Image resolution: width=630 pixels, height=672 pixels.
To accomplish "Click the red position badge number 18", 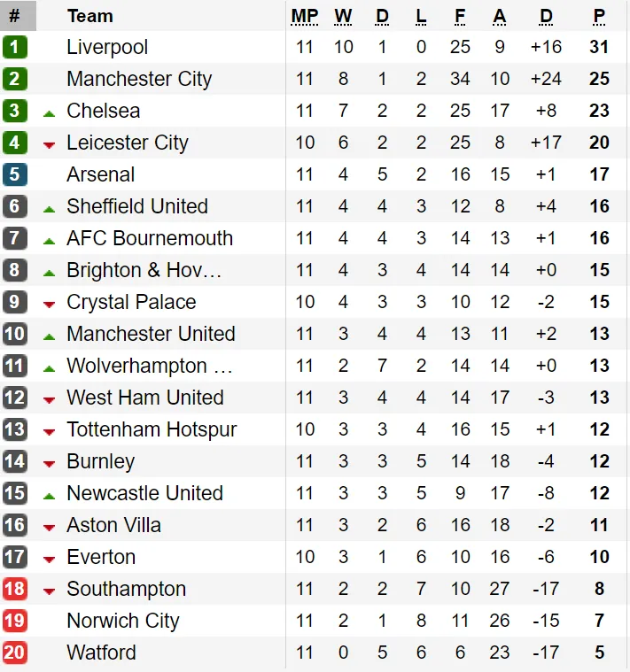I will tap(15, 589).
